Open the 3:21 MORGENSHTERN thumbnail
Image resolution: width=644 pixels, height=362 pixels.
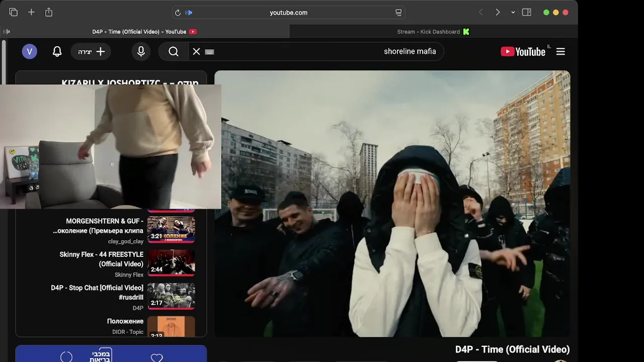[171, 229]
